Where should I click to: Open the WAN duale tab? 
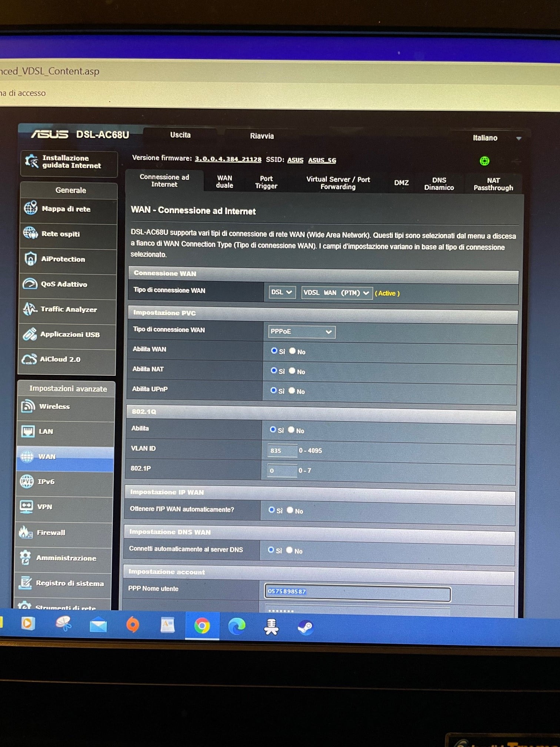point(224,182)
